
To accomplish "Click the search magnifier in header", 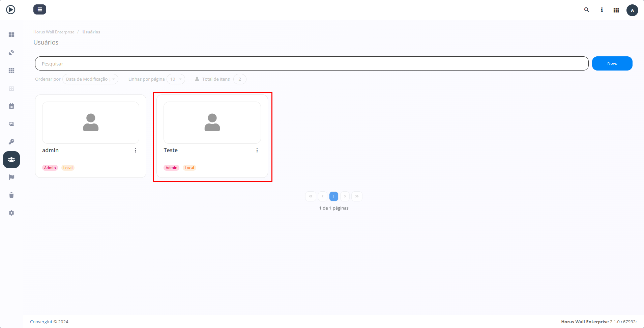I will coord(587,10).
